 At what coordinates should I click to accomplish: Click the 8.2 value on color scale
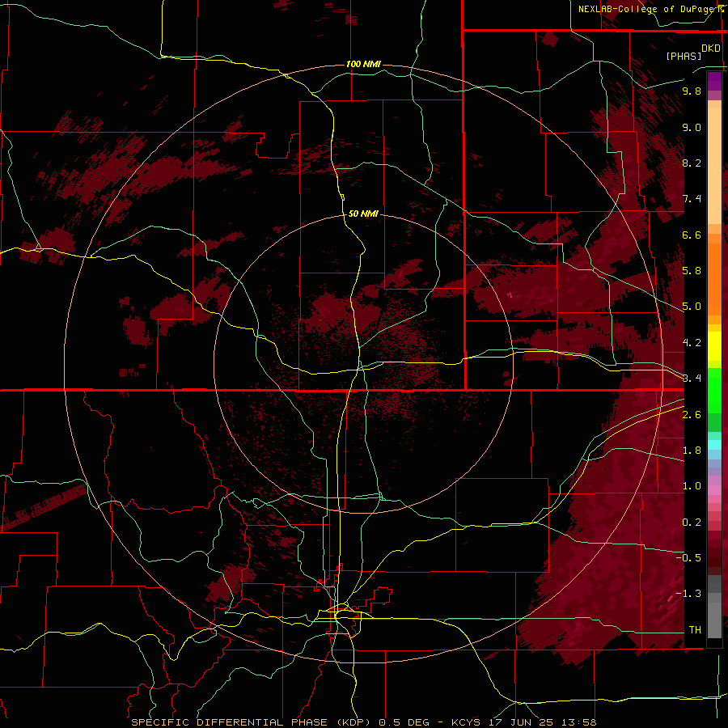[x=692, y=163]
